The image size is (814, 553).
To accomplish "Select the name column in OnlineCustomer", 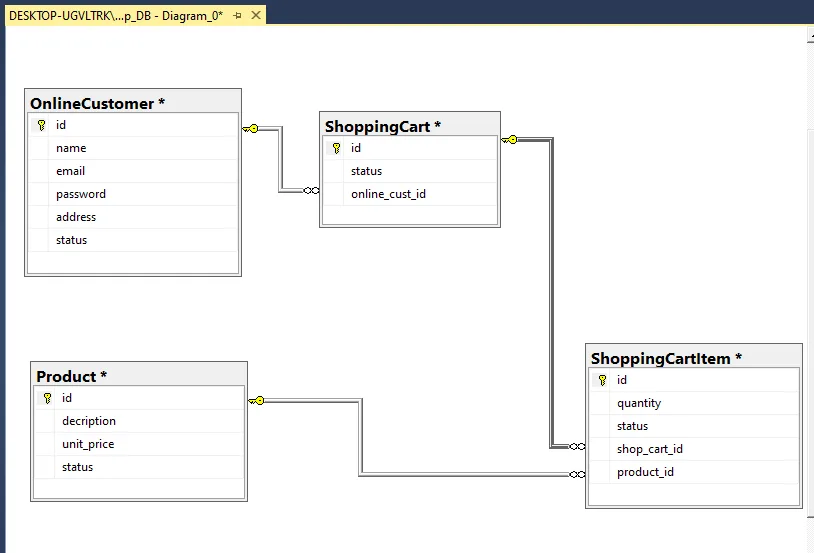I will (x=133, y=148).
